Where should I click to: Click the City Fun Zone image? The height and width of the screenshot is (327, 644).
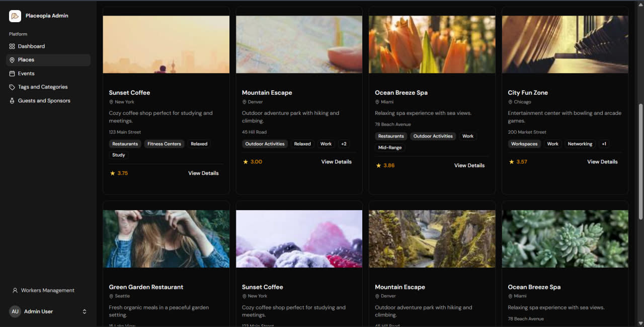coord(565,44)
